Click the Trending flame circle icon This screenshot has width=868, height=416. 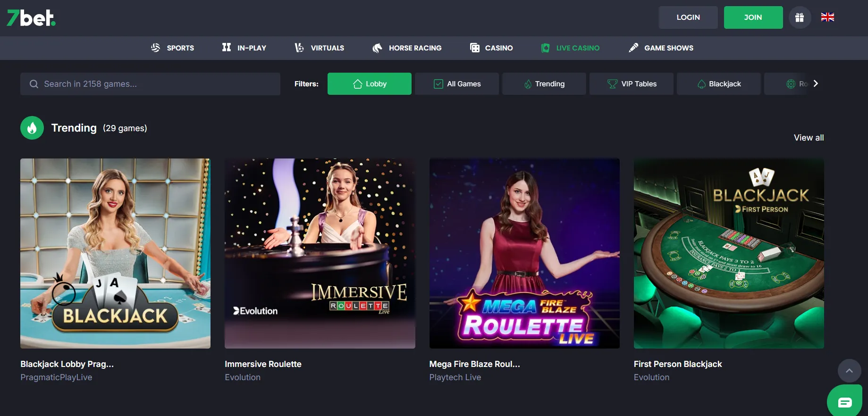tap(32, 128)
